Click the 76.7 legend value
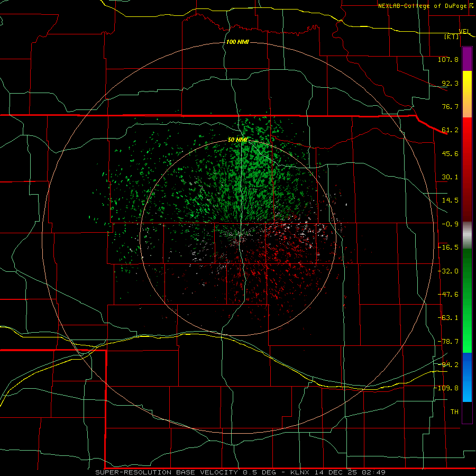476x476 pixels. pos(450,106)
